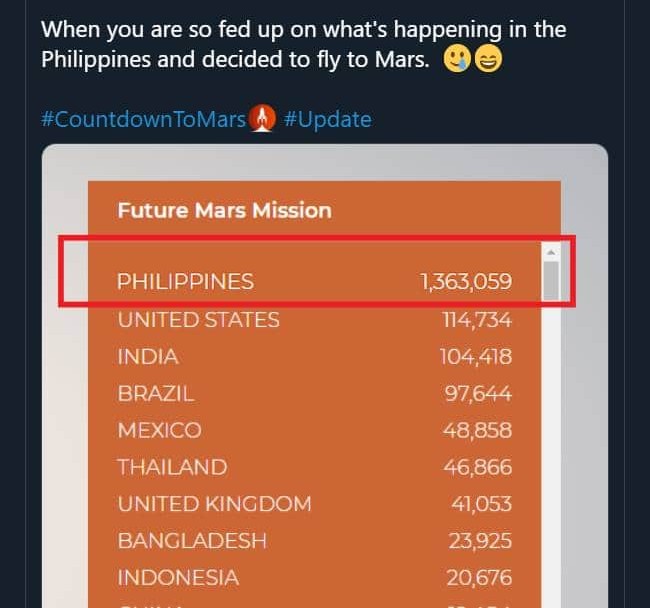Open the #CountdownToMars hashtag link
The height and width of the screenshot is (608, 650).
point(143,119)
